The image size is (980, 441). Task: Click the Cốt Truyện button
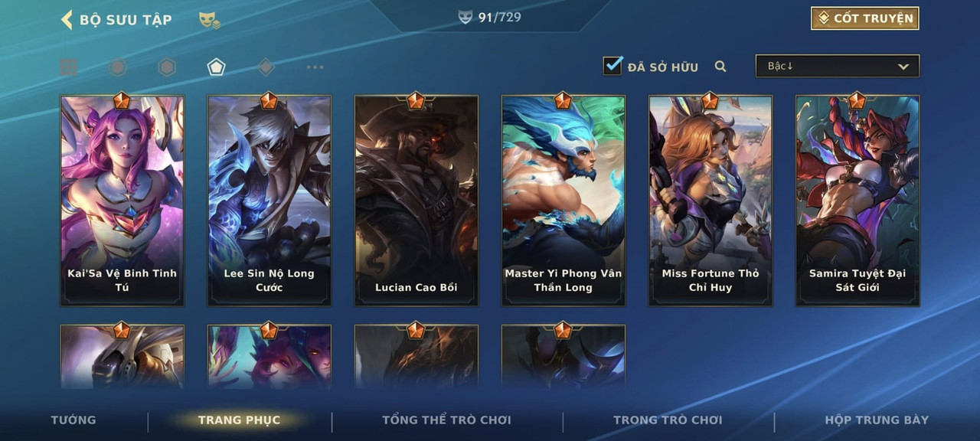point(865,18)
